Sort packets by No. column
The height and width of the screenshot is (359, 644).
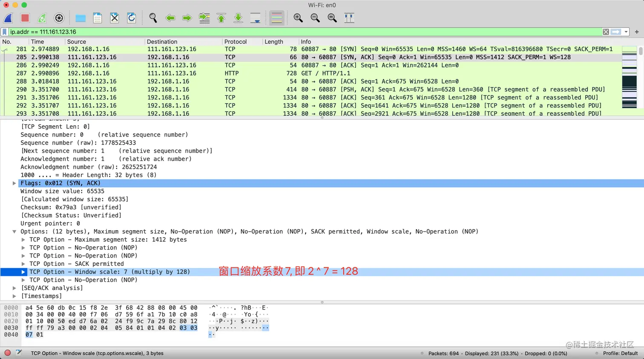tap(14, 42)
